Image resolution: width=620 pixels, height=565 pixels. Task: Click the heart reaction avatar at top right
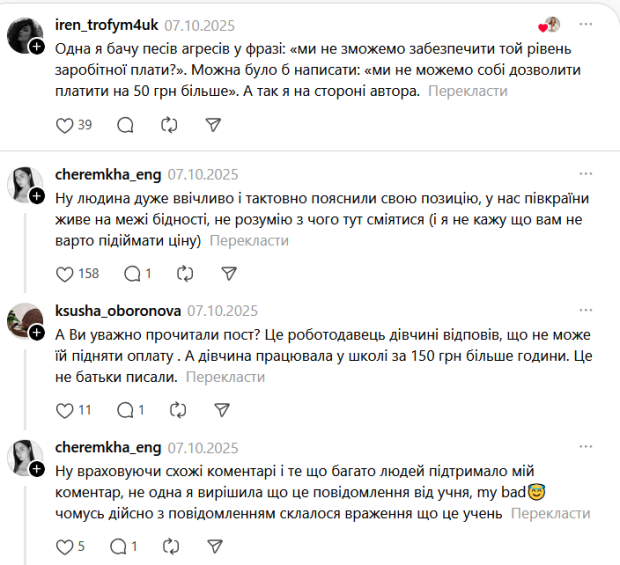click(549, 25)
